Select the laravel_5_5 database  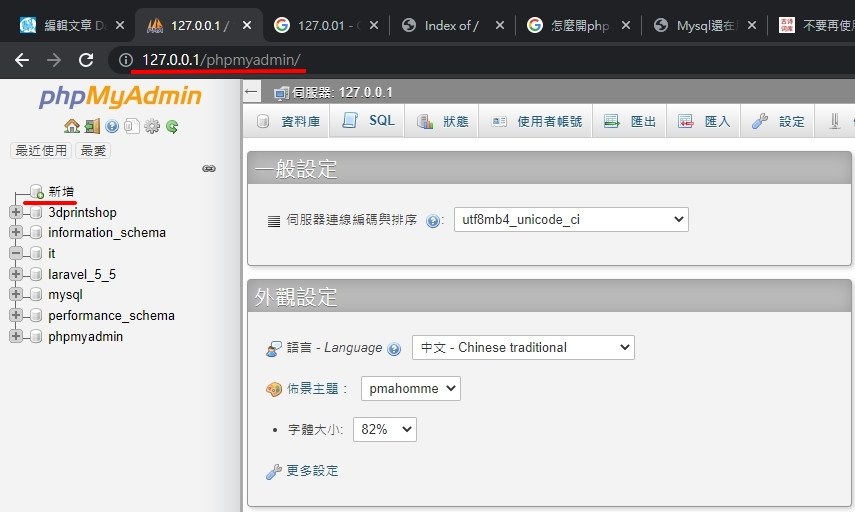point(82,274)
